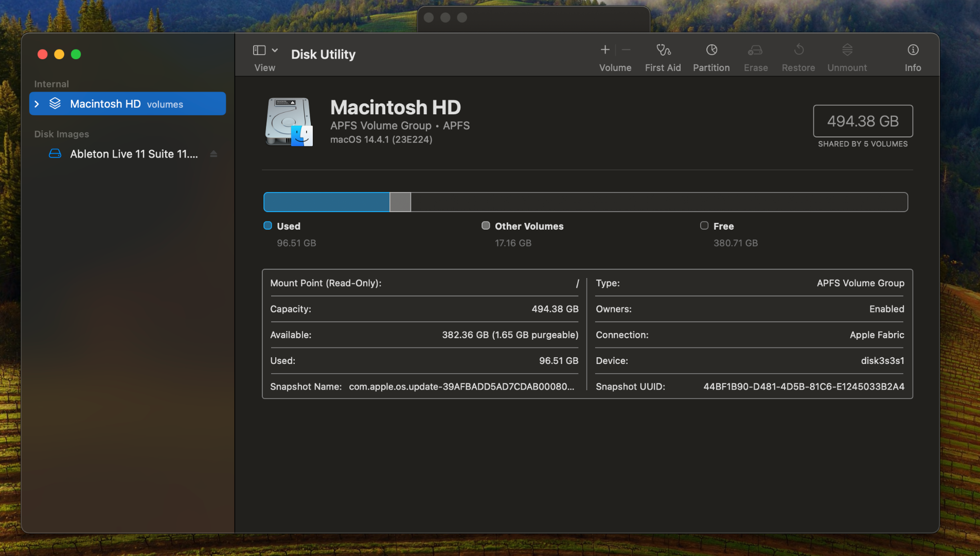Image resolution: width=980 pixels, height=556 pixels.
Task: Minimize Disk Utility with yellow button
Action: [x=59, y=54]
